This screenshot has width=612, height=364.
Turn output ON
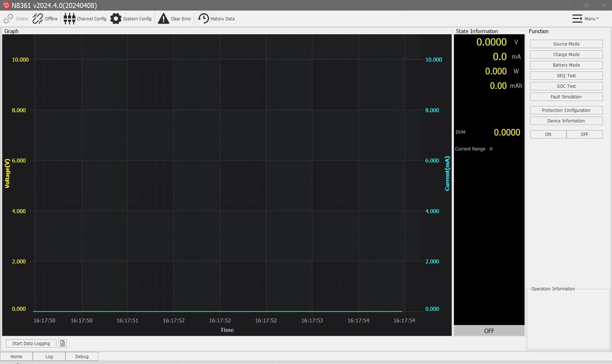tap(548, 134)
